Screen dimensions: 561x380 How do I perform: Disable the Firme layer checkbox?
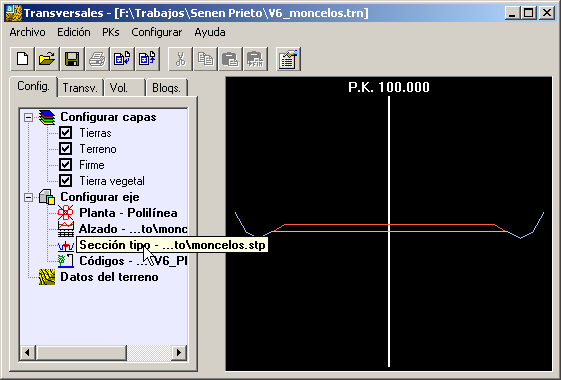coord(65,165)
